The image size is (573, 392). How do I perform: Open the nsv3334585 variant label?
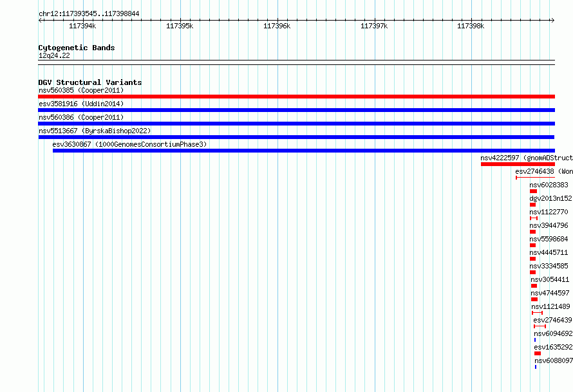coord(549,266)
